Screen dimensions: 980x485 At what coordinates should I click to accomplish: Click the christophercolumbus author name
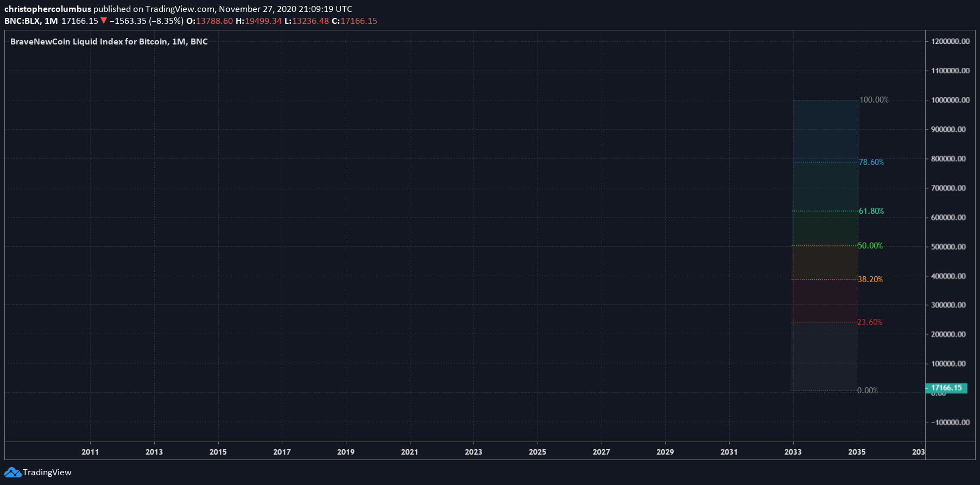point(48,9)
